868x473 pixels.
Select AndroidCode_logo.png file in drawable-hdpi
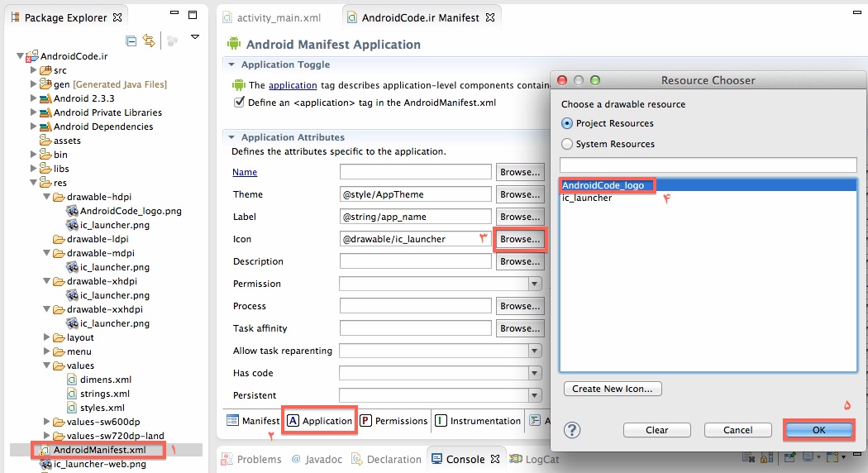click(x=130, y=211)
